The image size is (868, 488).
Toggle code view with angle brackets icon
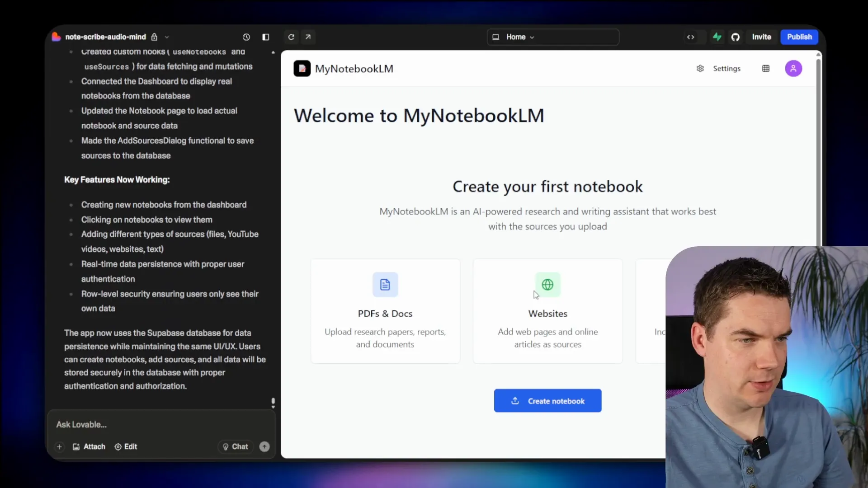pos(691,37)
